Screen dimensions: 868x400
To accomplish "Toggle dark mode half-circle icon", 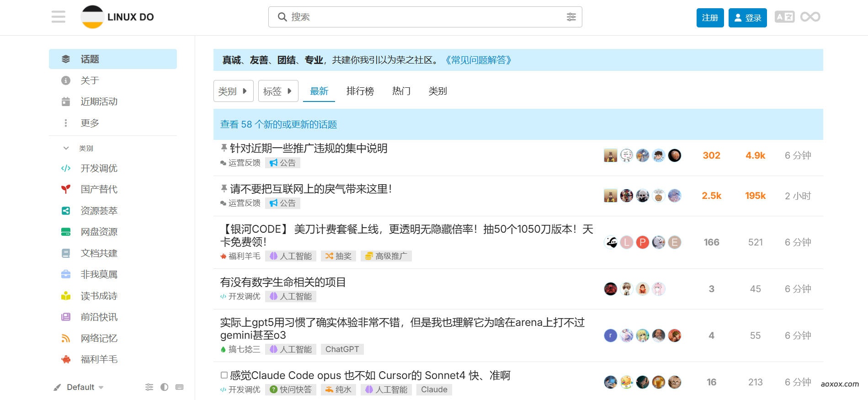I will click(165, 387).
